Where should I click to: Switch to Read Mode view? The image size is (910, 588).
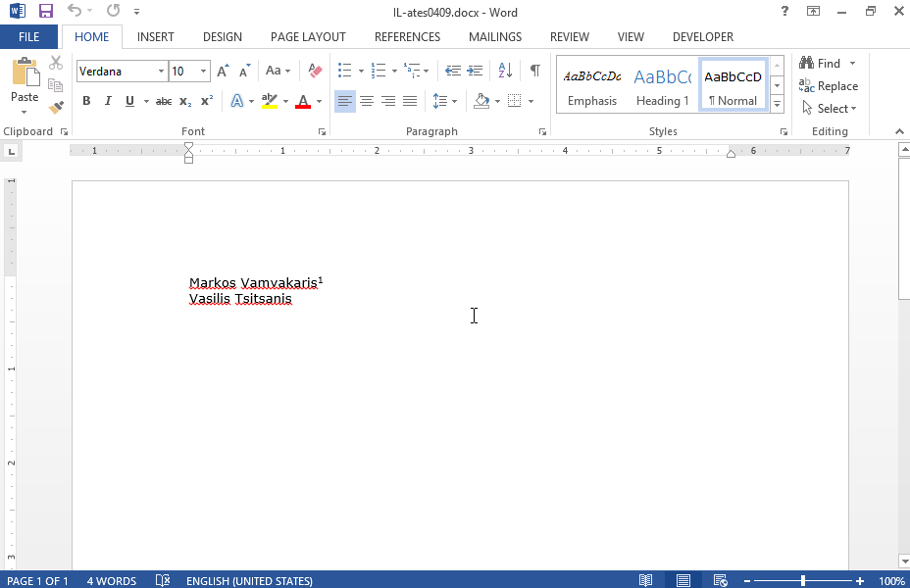(x=645, y=580)
